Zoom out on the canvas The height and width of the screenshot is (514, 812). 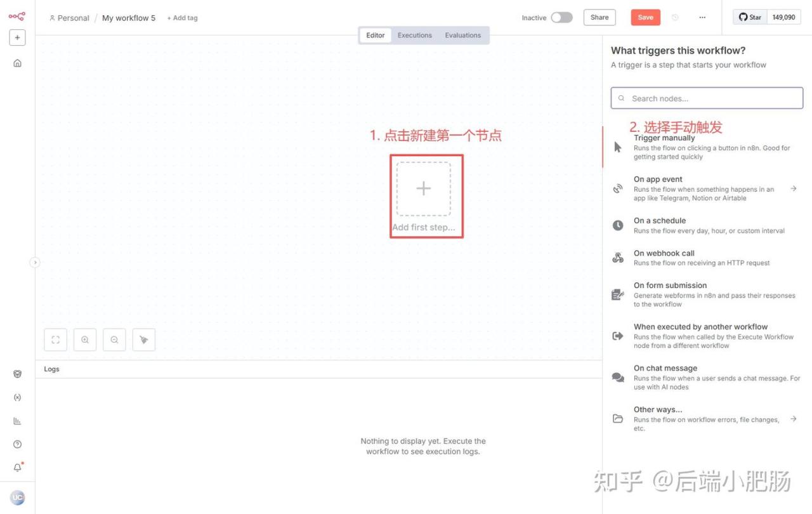click(x=114, y=339)
